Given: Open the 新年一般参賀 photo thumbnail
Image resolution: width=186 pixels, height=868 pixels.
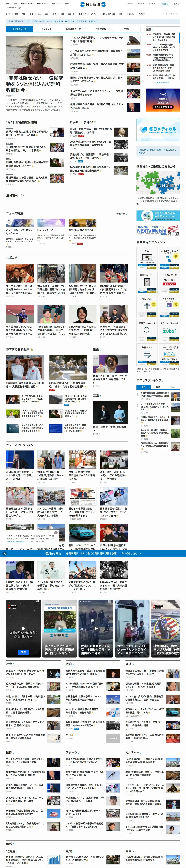Looking at the screenshot, I should pyautogui.click(x=110, y=412).
